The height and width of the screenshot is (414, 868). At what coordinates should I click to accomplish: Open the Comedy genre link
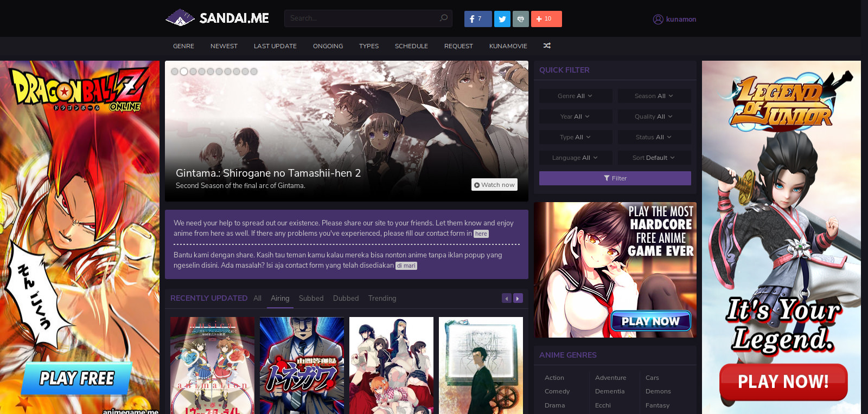click(557, 391)
